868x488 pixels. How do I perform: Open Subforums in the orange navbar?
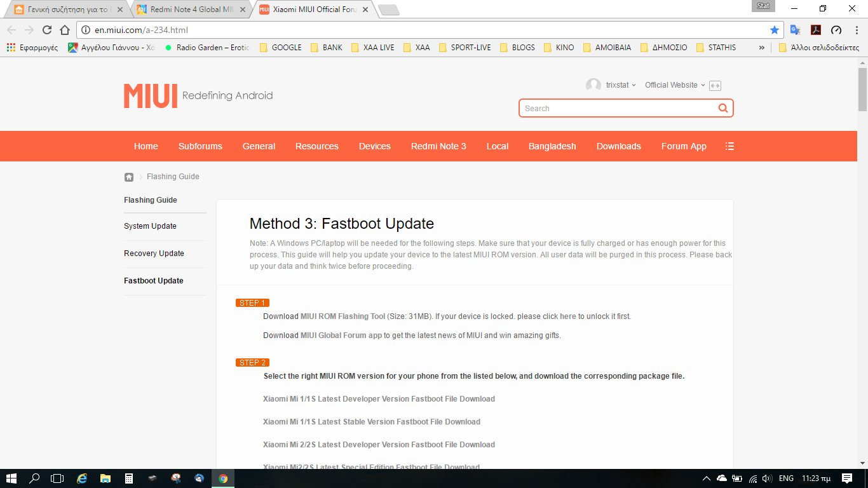click(x=200, y=146)
